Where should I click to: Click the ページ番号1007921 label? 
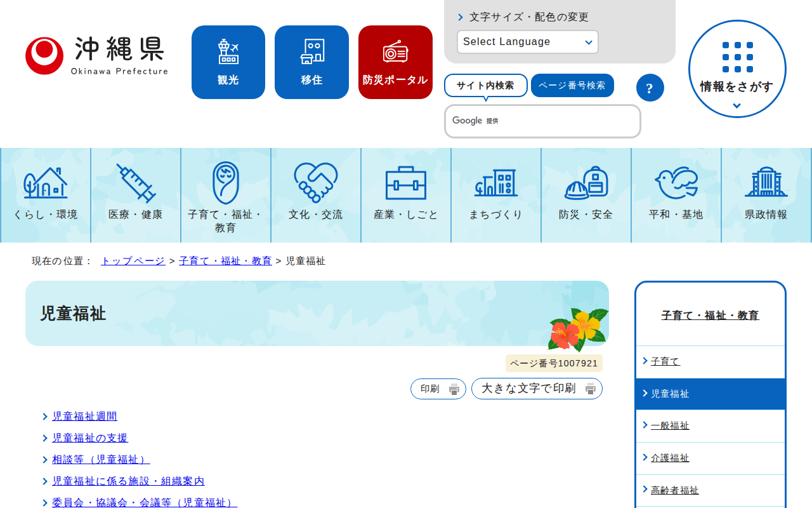[554, 363]
